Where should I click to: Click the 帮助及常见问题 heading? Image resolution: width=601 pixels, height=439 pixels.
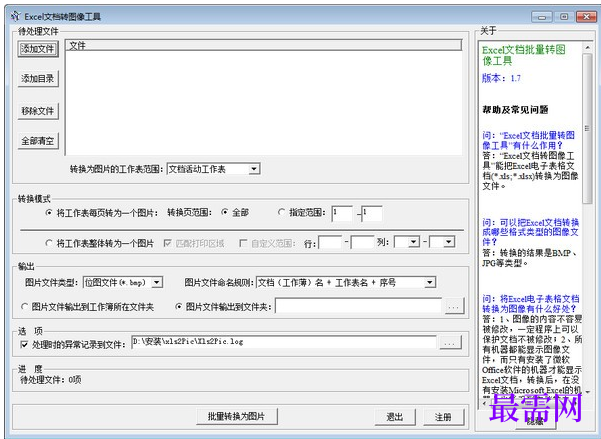tap(515, 110)
